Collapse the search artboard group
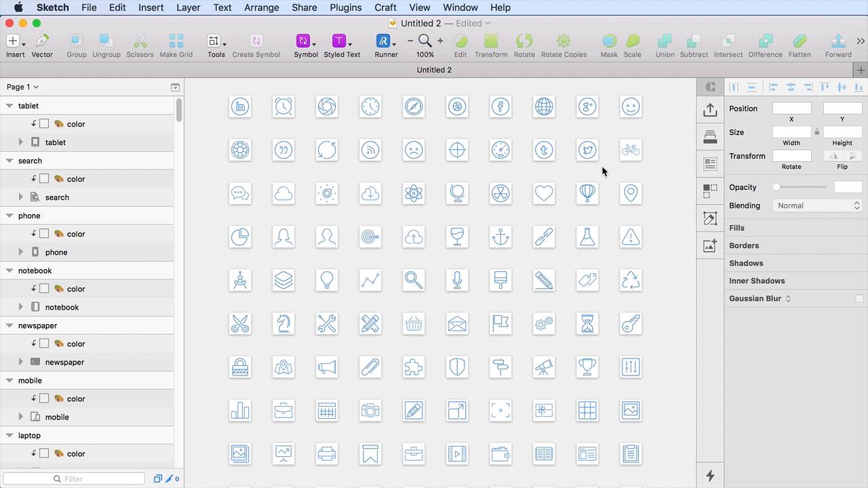Screen dimensions: 868x488 (x=9, y=161)
